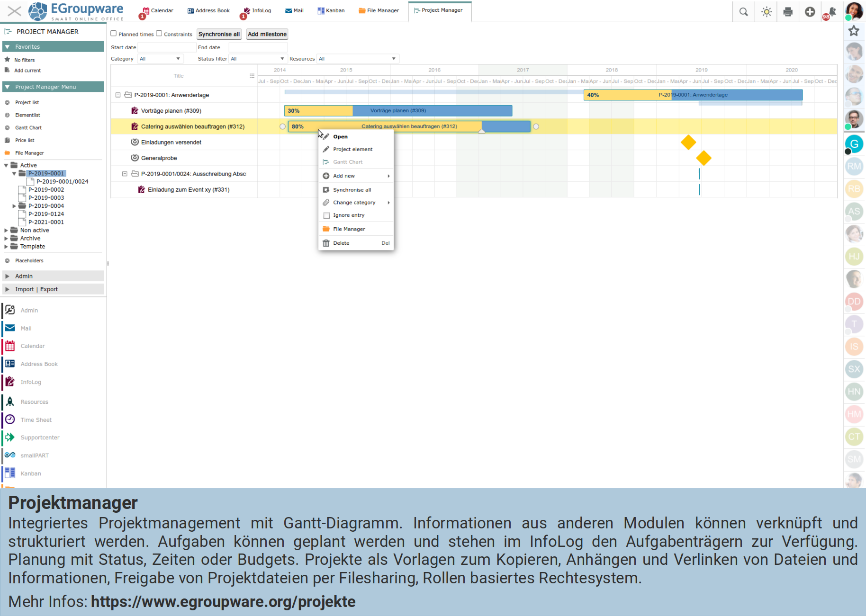866x616 pixels.
Task: Click the Add milestone button
Action: pos(267,34)
